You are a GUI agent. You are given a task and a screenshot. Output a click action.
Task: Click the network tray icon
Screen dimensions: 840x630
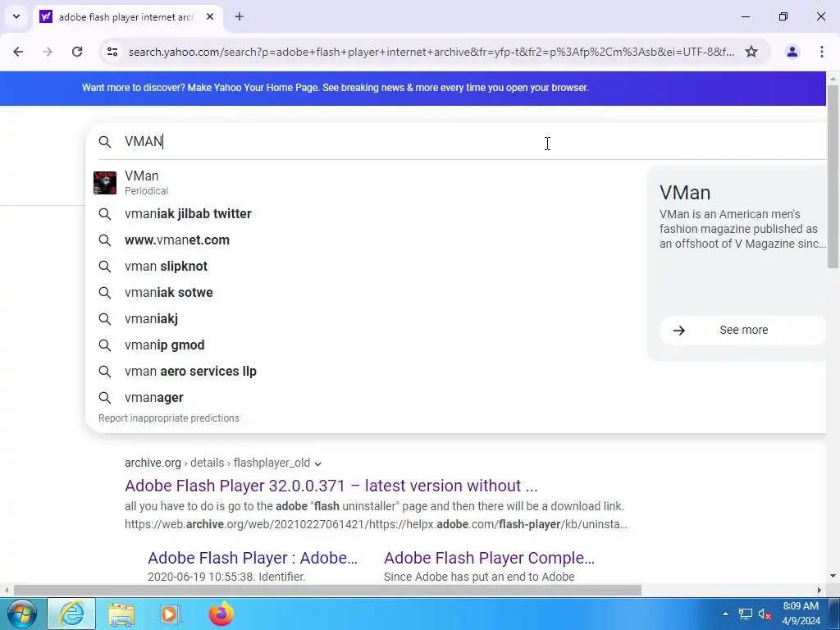745,614
